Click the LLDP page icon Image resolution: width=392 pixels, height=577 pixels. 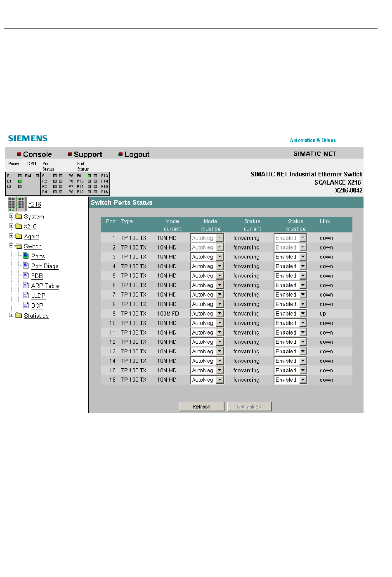[26, 296]
